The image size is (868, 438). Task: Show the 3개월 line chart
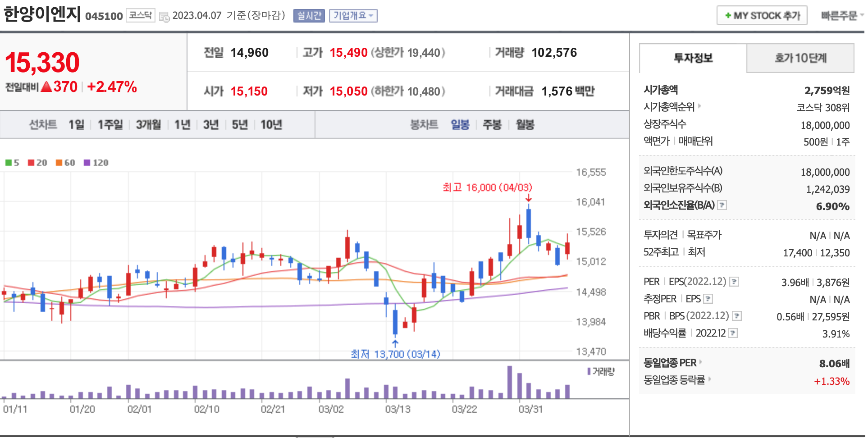point(148,124)
